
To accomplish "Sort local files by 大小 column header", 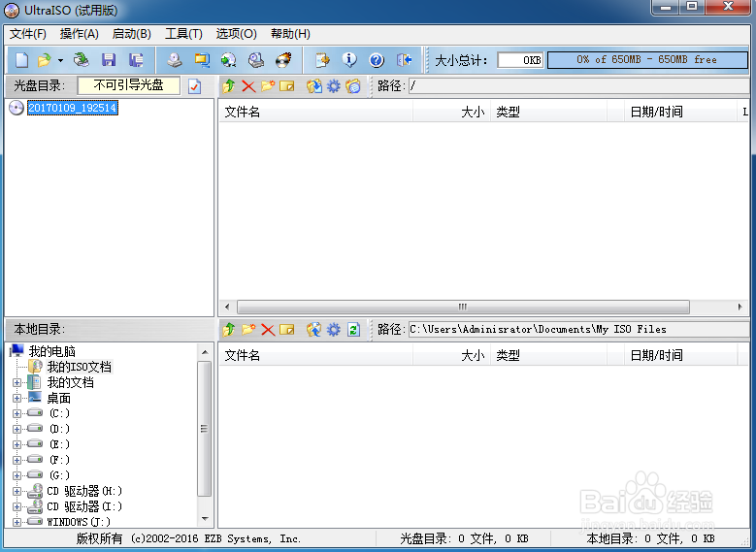I will 451,355.
